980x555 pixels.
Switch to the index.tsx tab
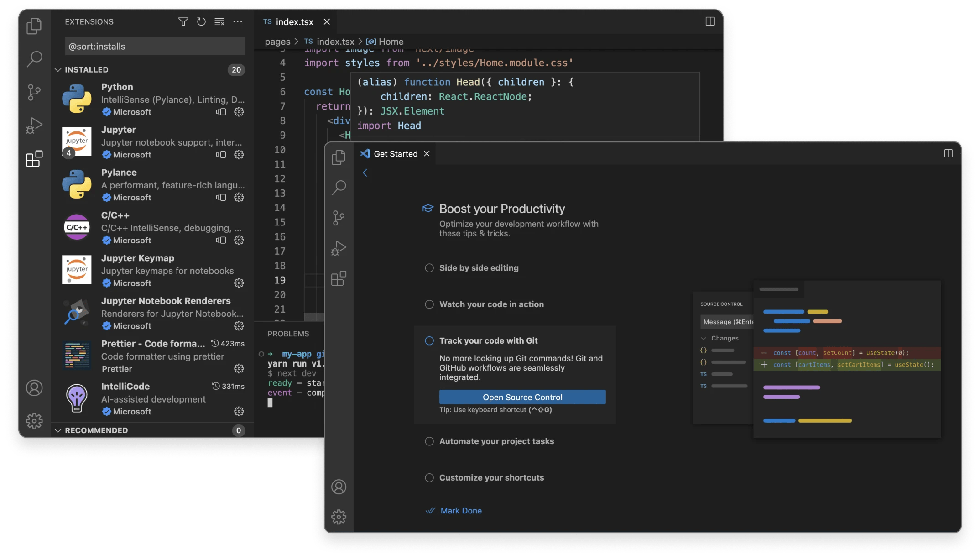[x=294, y=22]
